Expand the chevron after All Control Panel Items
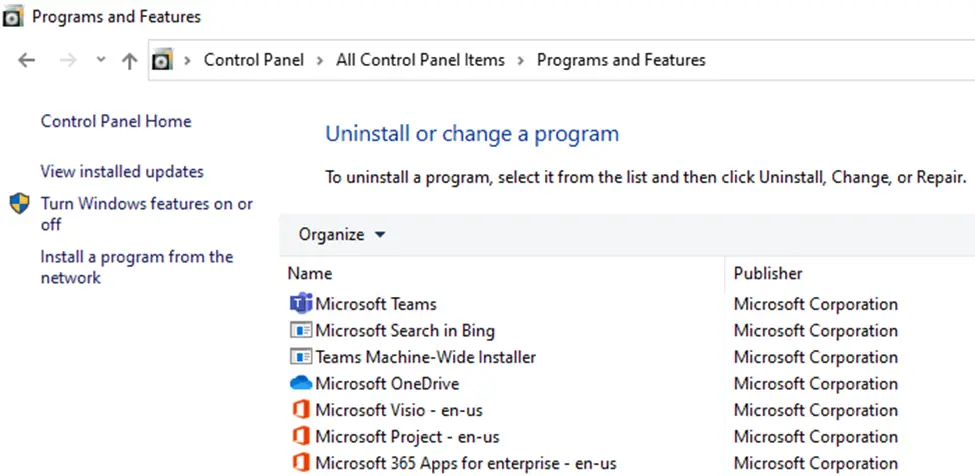The height and width of the screenshot is (476, 975). tap(520, 60)
